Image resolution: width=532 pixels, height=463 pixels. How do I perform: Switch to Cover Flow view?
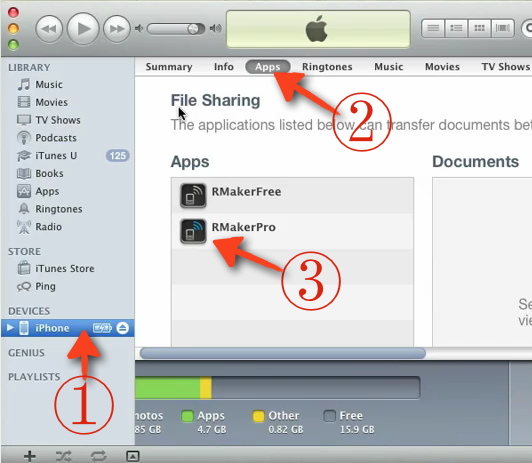[502, 28]
